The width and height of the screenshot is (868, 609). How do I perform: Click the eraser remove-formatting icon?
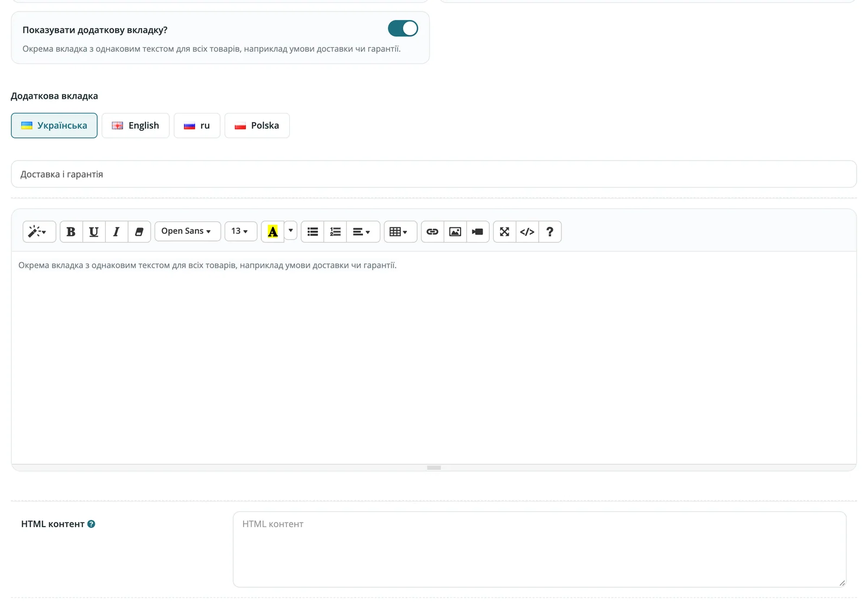tap(139, 232)
